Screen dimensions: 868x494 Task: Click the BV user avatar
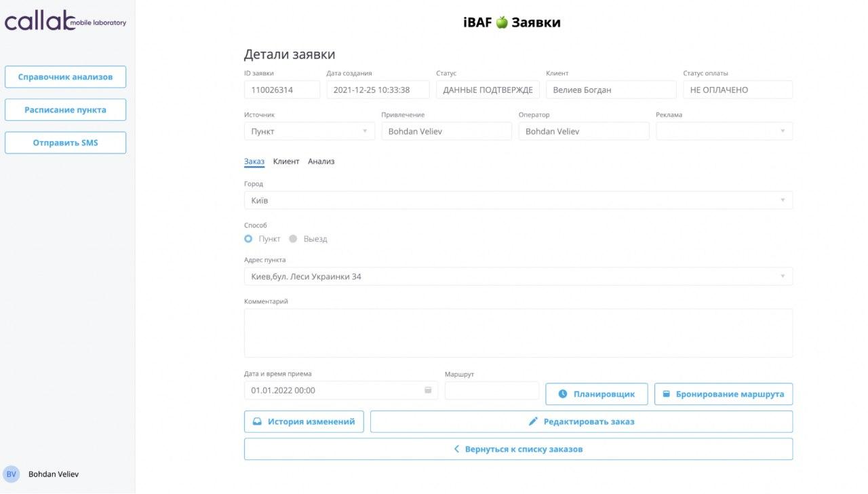coord(11,474)
